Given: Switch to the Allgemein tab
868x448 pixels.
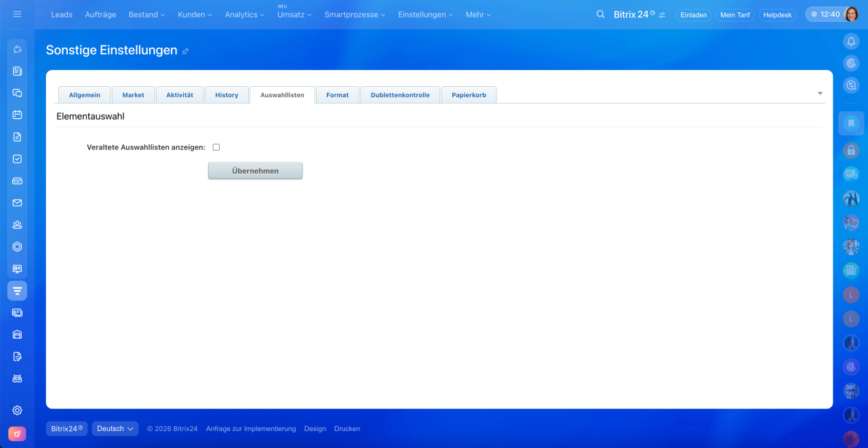Looking at the screenshot, I should pyautogui.click(x=85, y=95).
